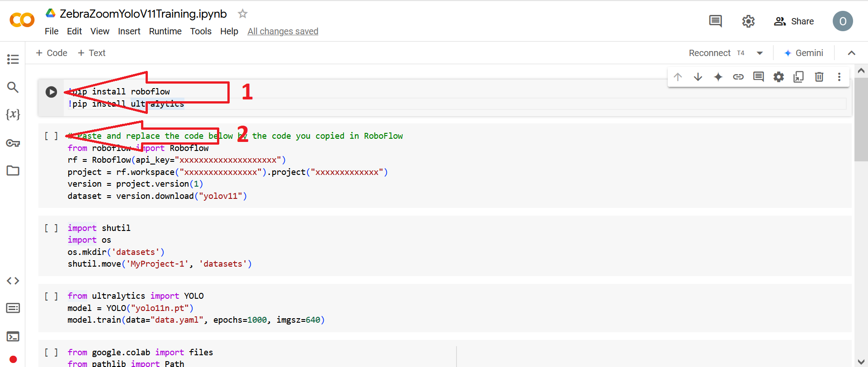
Task: Open the comments panel in header
Action: click(715, 21)
